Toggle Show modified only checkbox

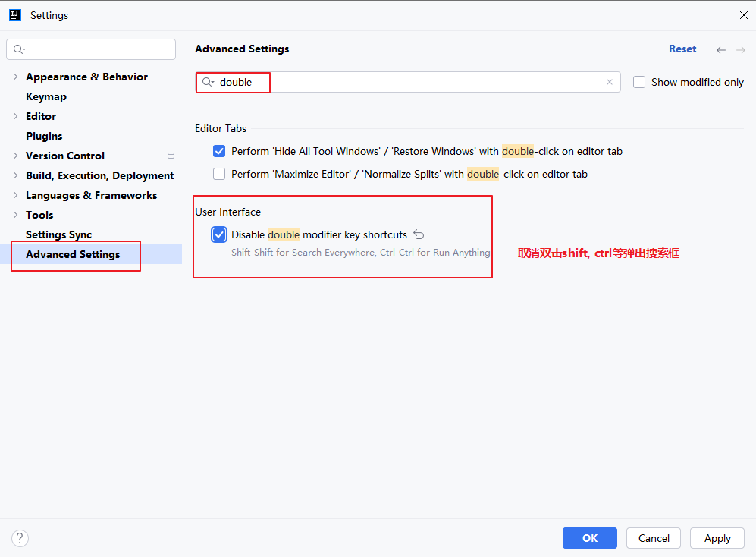tap(638, 82)
